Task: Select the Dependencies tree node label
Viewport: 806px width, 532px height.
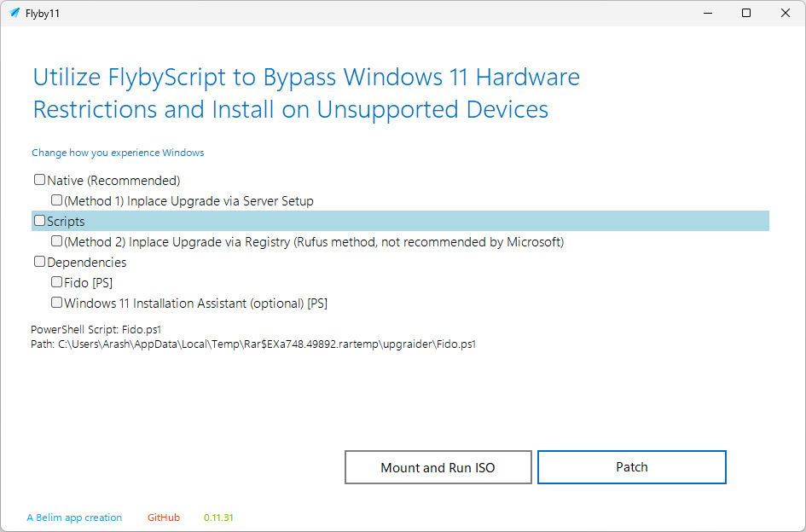Action: [x=86, y=262]
